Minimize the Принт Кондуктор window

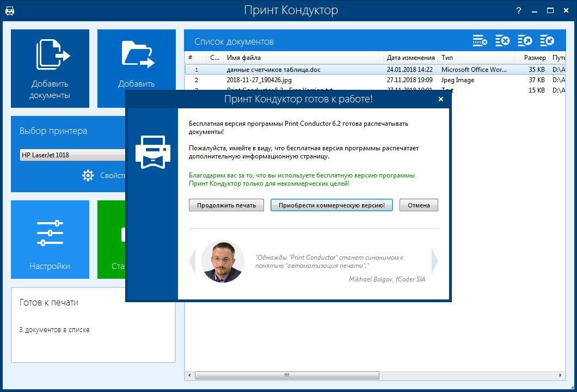pos(535,11)
